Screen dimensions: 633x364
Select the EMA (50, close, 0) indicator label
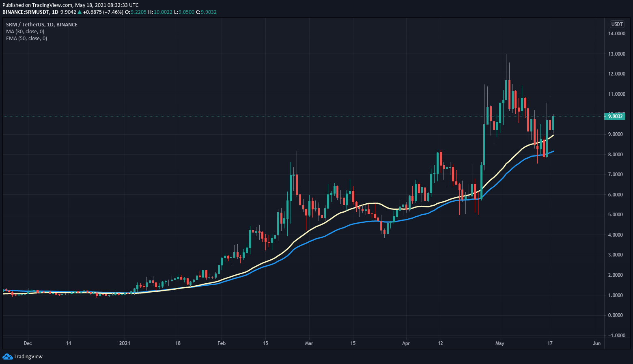pyautogui.click(x=26, y=38)
